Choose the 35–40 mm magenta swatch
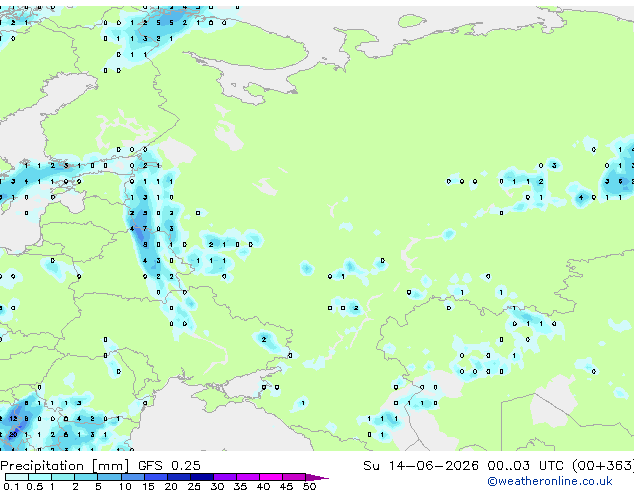 tap(247, 477)
